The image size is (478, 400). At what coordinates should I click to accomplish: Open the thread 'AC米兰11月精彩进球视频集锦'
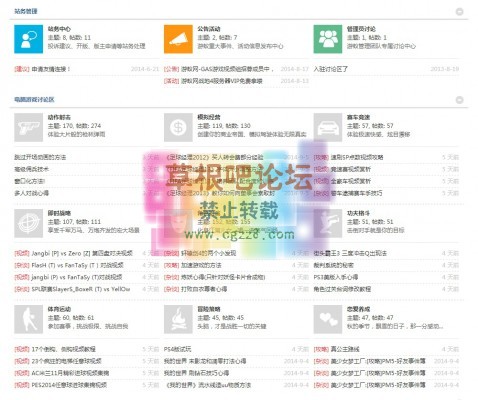[x=70, y=373]
